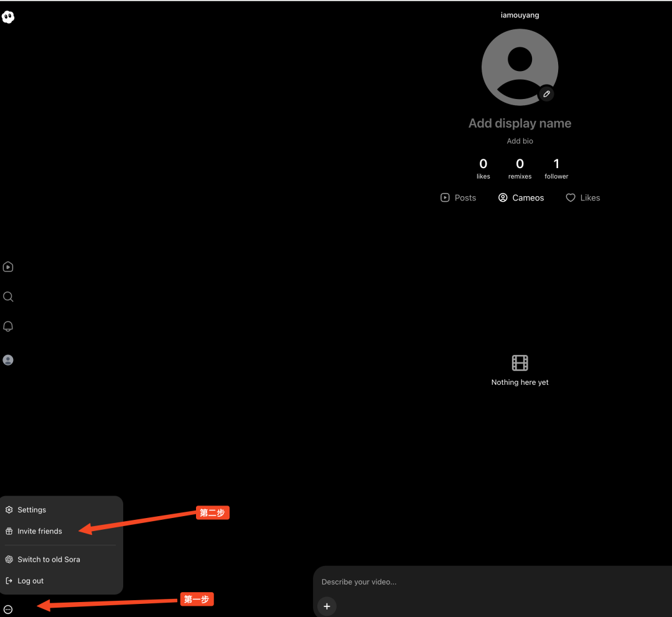Screen dimensions: 672x617
Task: Click the three-dot more options icon
Action: (8, 609)
